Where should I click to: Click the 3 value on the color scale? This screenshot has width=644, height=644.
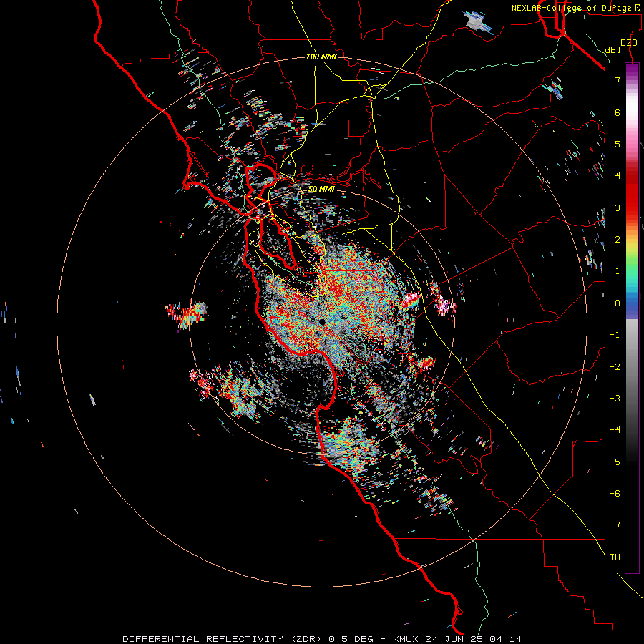click(x=618, y=208)
